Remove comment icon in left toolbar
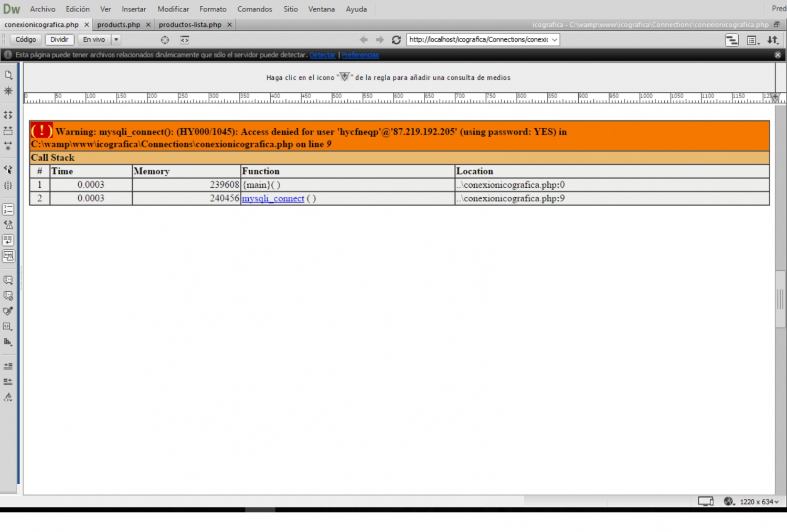The width and height of the screenshot is (787, 532). click(x=8, y=296)
